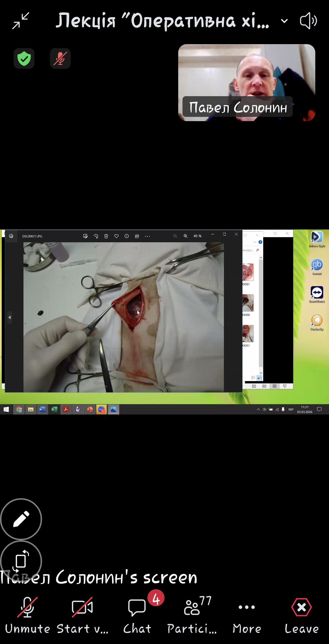
Task: Expand the meeting title dropdown chevron
Action: pos(284,21)
